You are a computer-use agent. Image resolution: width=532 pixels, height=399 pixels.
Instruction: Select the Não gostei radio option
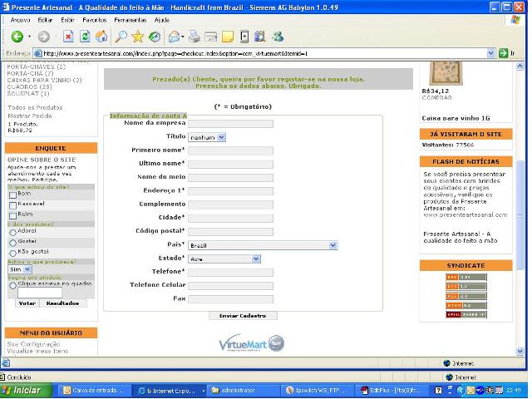pyautogui.click(x=13, y=253)
